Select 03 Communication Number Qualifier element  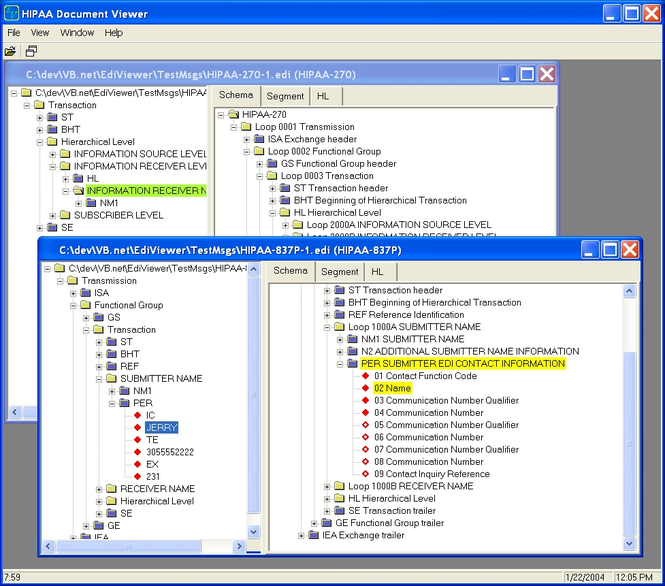[446, 400]
